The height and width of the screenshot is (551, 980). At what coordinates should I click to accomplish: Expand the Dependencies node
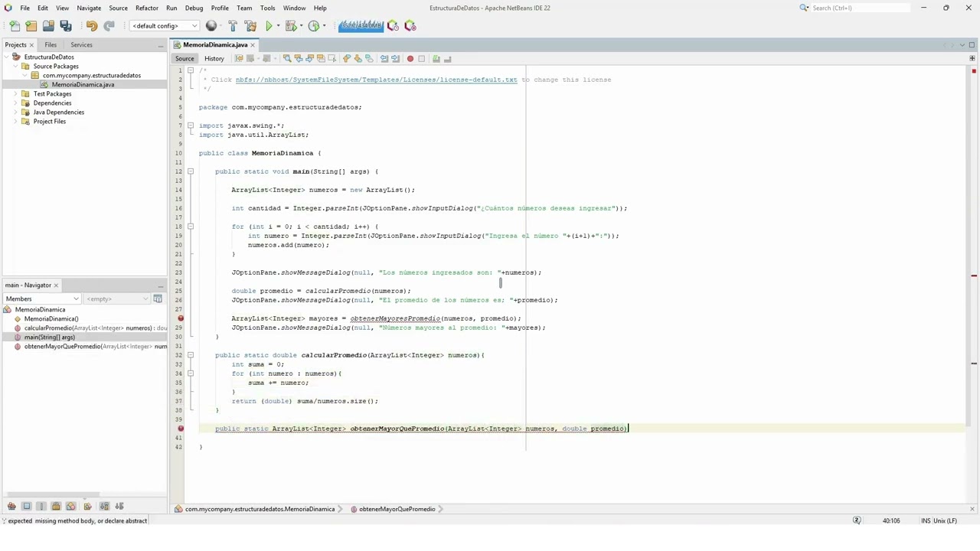pos(15,103)
